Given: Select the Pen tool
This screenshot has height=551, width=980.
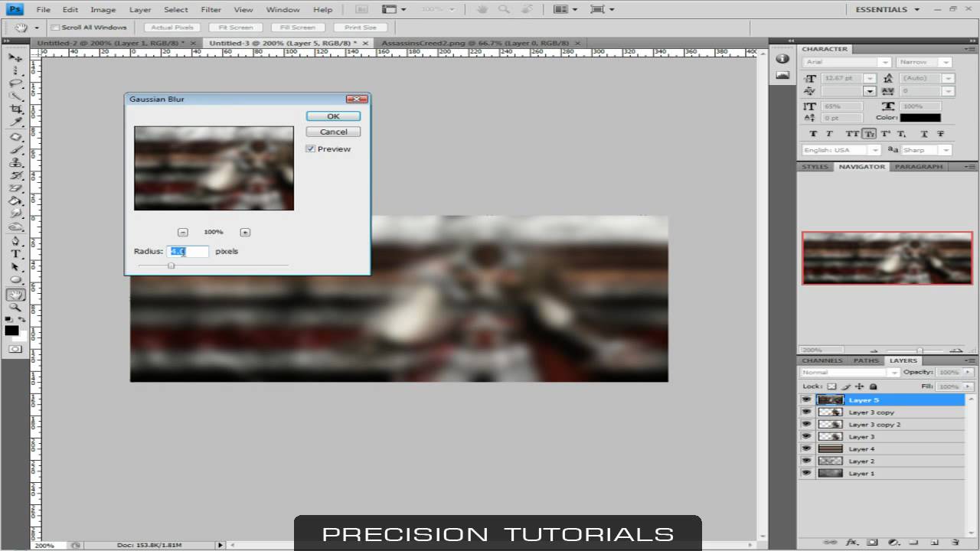Looking at the screenshot, I should [x=15, y=241].
